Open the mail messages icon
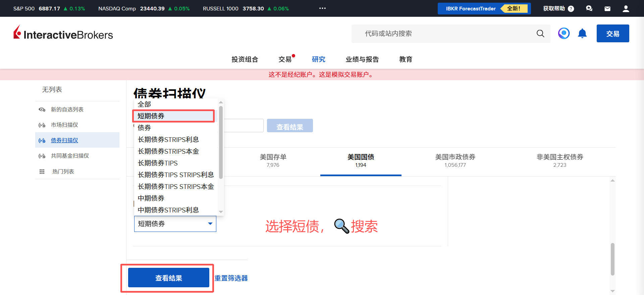644x295 pixels. (607, 9)
